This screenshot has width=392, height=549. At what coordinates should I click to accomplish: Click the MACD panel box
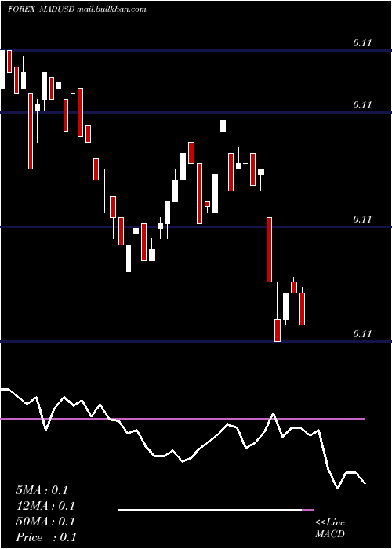coord(216,510)
